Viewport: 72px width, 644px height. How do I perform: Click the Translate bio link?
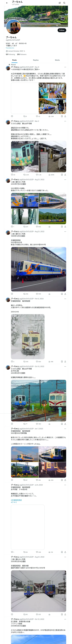tap(10, 48)
